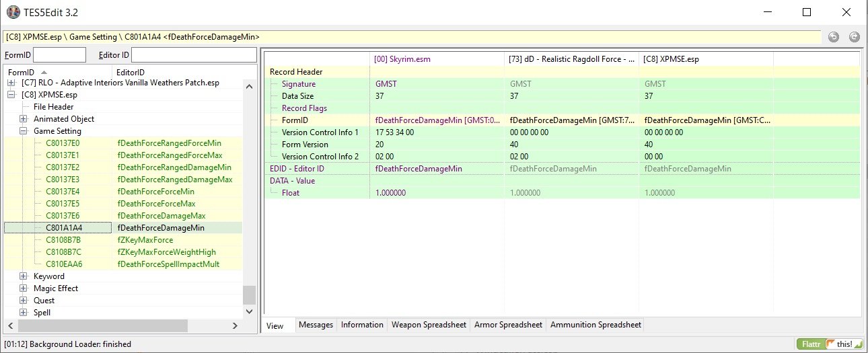Click the Data Size row label
Viewport: 868px width, 353px height.
(299, 96)
